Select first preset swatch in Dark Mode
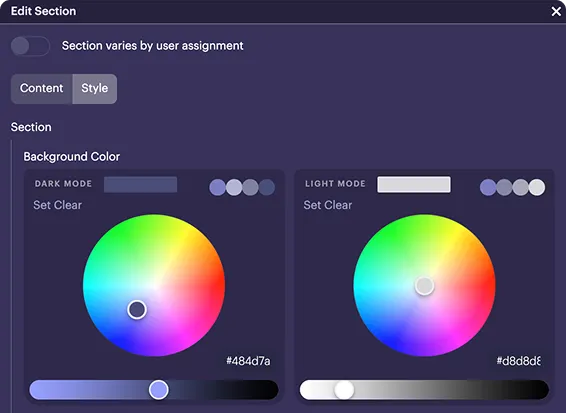Screen dimensions: 566x413 pos(218,187)
